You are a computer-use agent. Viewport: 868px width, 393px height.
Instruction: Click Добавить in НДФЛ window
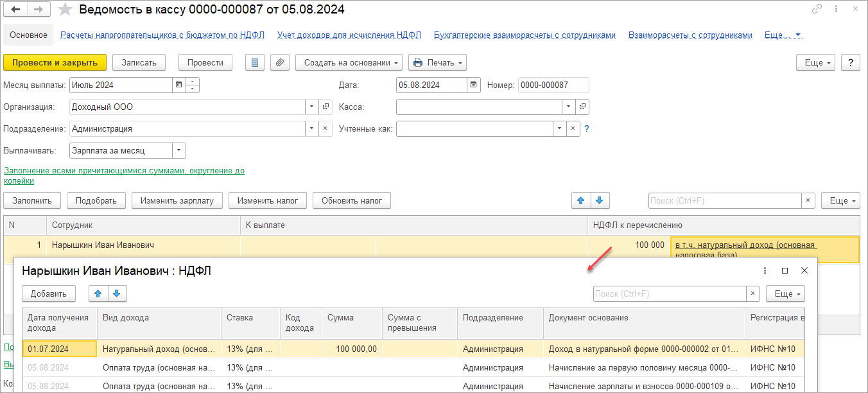pos(49,293)
